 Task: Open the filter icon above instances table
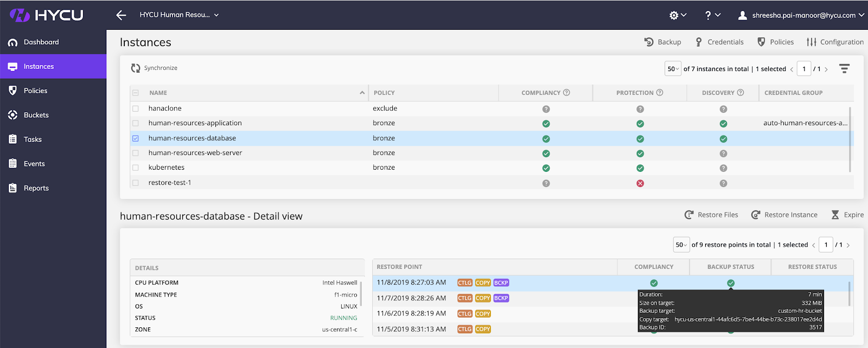(844, 69)
